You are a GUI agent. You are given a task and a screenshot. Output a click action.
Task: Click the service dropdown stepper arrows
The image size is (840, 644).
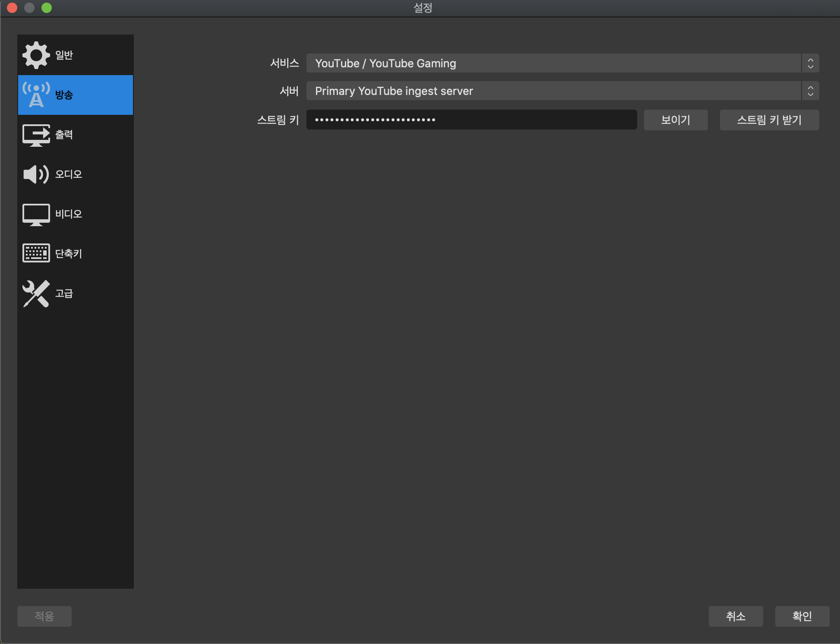tap(810, 63)
